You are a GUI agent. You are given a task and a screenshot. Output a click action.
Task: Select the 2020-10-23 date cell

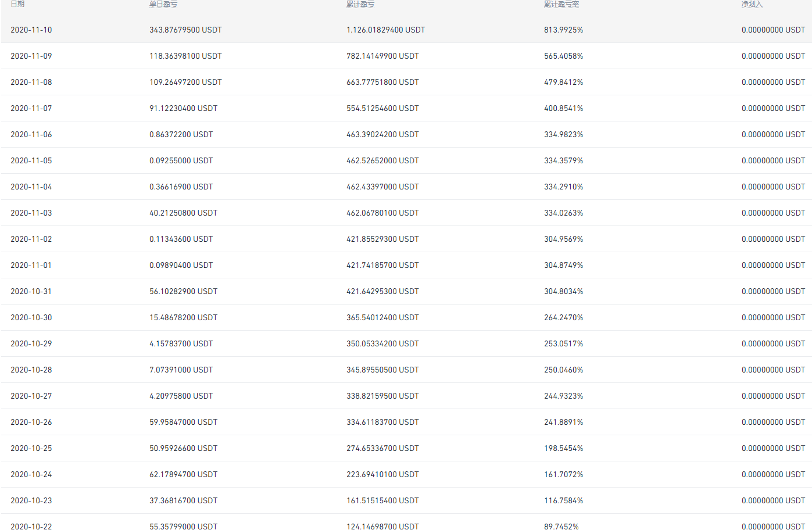(31, 500)
